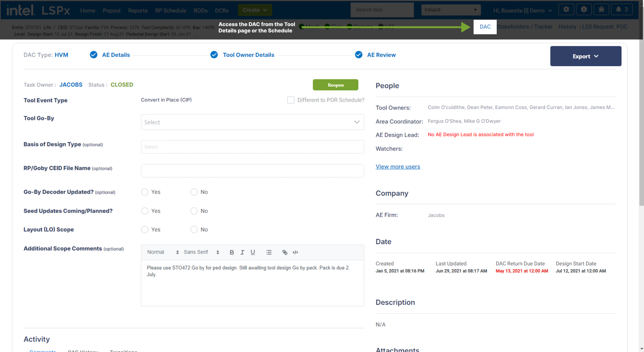This screenshot has height=352, width=644.
Task: Select No for Layout (LO) Scope
Action: click(x=194, y=230)
